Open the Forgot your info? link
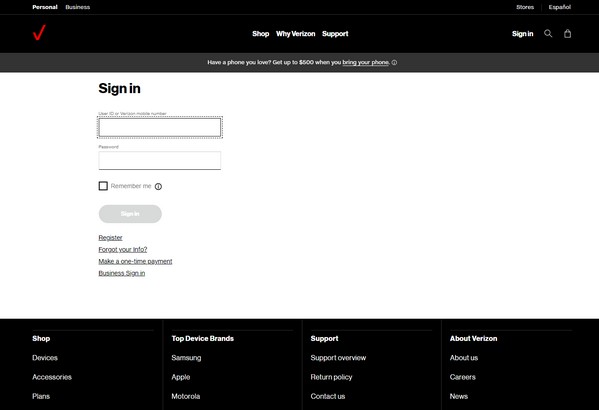Viewport: 599px width, 410px height. [123, 250]
